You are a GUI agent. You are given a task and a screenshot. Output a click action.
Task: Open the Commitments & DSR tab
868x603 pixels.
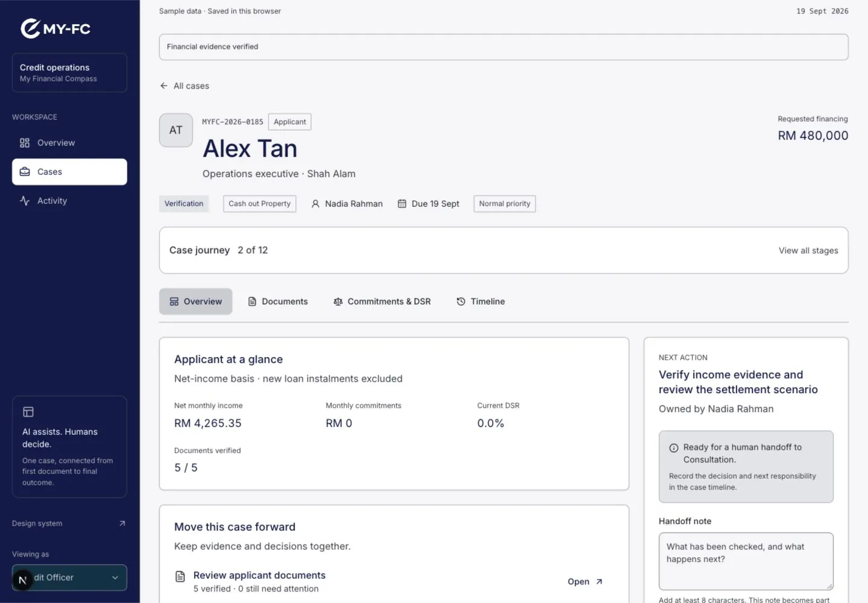pyautogui.click(x=382, y=301)
